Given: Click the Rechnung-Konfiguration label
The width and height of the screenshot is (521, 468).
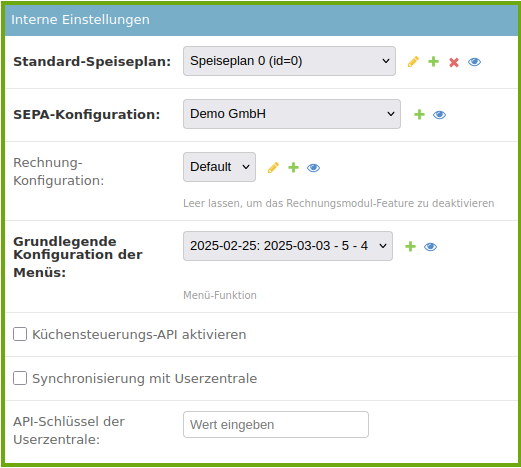Looking at the screenshot, I should coord(59,172).
